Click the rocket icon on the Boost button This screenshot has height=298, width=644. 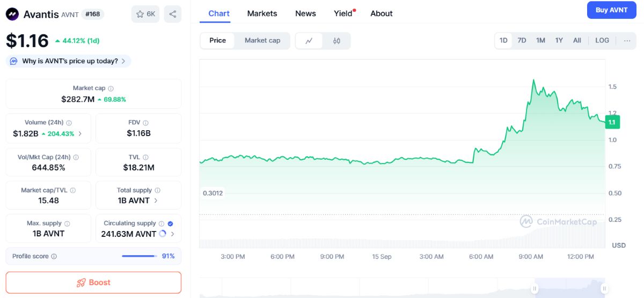81,282
